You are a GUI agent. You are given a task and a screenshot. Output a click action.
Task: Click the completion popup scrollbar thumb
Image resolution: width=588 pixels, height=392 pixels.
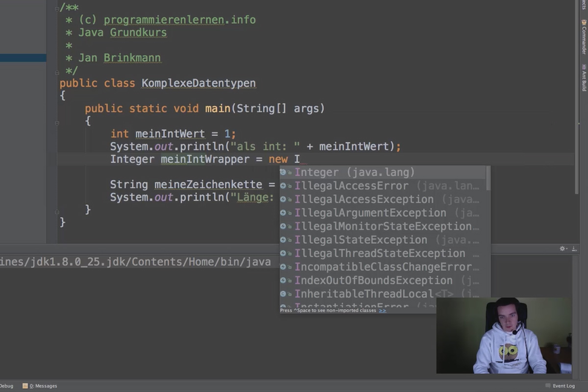(488, 178)
